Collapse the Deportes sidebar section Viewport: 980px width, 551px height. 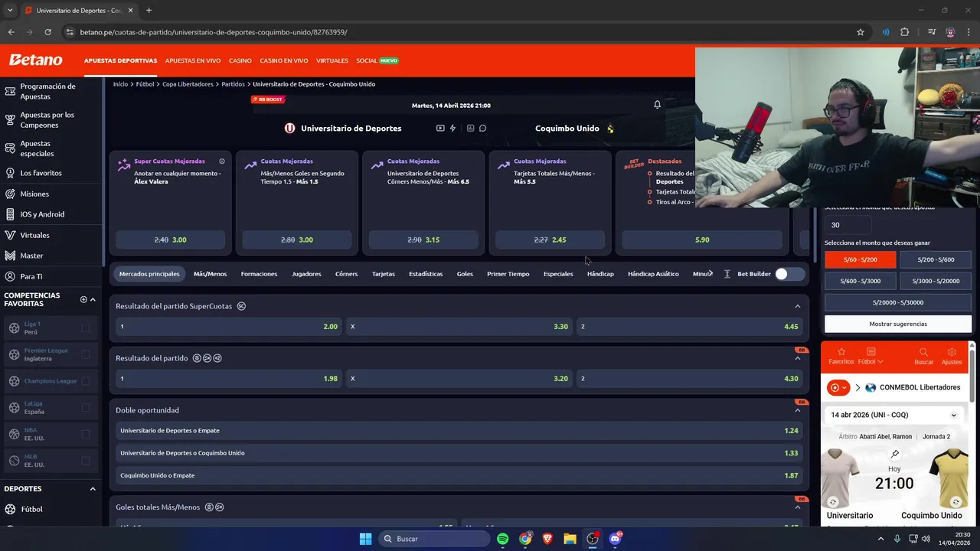(93, 489)
